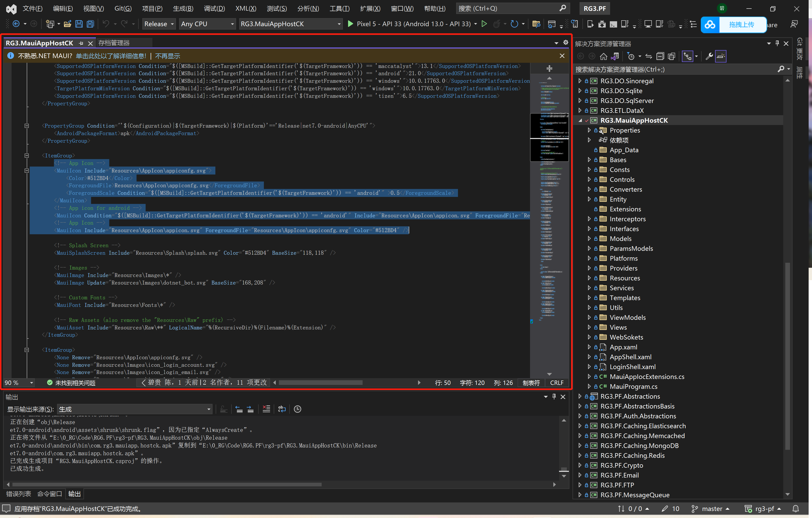The image size is (812, 518).
Task: Click the new project icon in the toolbar
Action: [x=50, y=24]
